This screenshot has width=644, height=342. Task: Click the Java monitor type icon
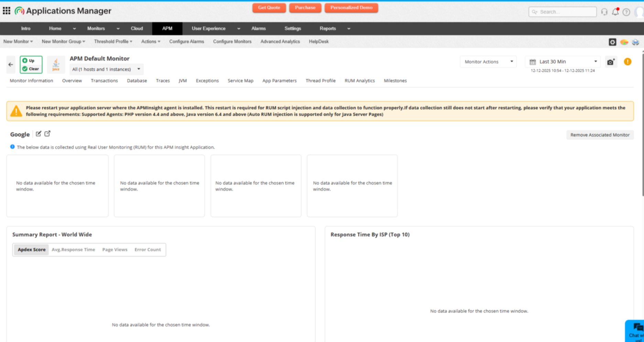[55, 64]
